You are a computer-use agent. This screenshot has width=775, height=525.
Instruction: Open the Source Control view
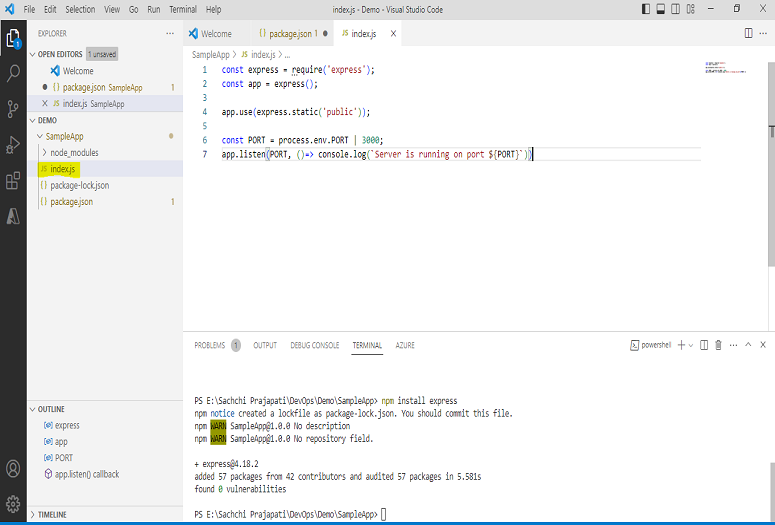13,109
